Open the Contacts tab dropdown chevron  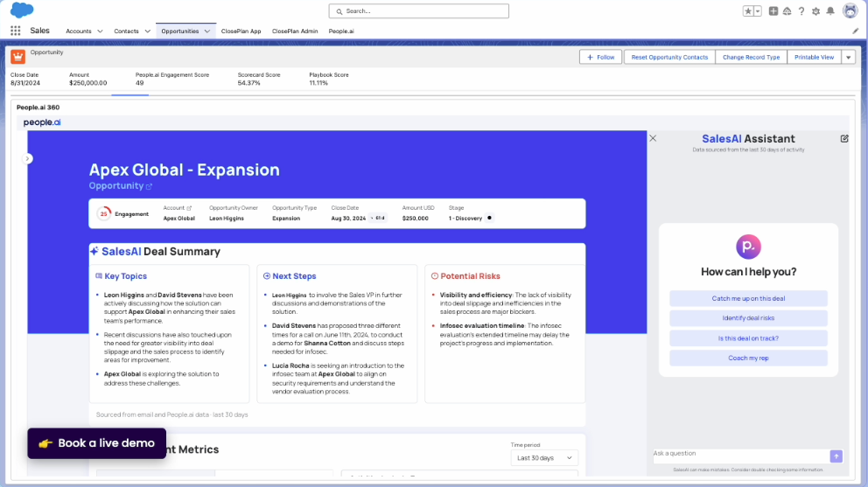pyautogui.click(x=147, y=31)
